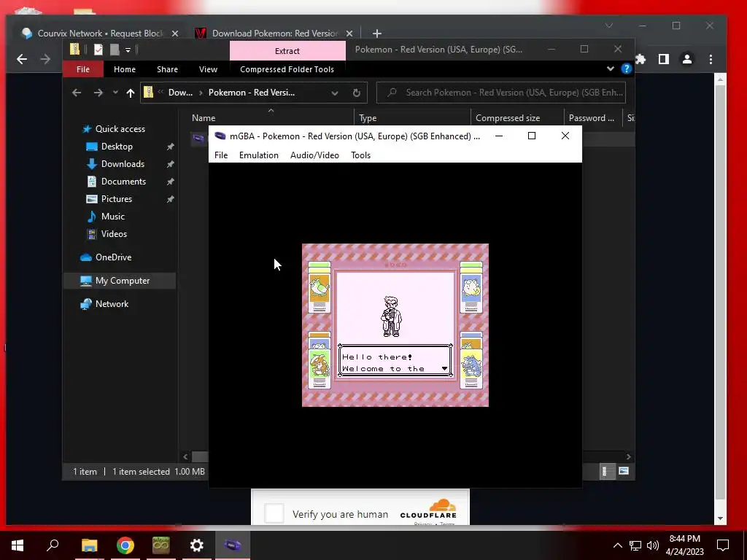Close the Courvix Network browser tab
The image size is (747, 560).
[175, 34]
